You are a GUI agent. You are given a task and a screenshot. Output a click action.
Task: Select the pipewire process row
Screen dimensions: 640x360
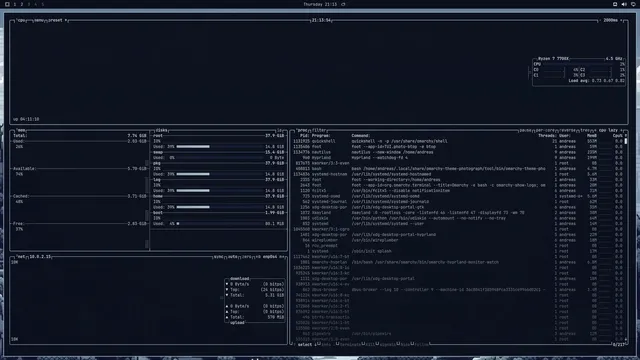pyautogui.click(x=458, y=334)
